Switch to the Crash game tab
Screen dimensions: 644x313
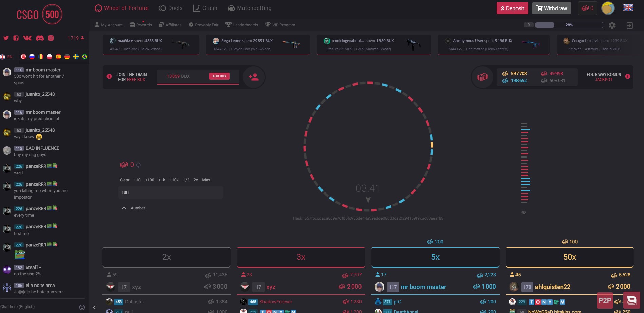click(x=205, y=8)
